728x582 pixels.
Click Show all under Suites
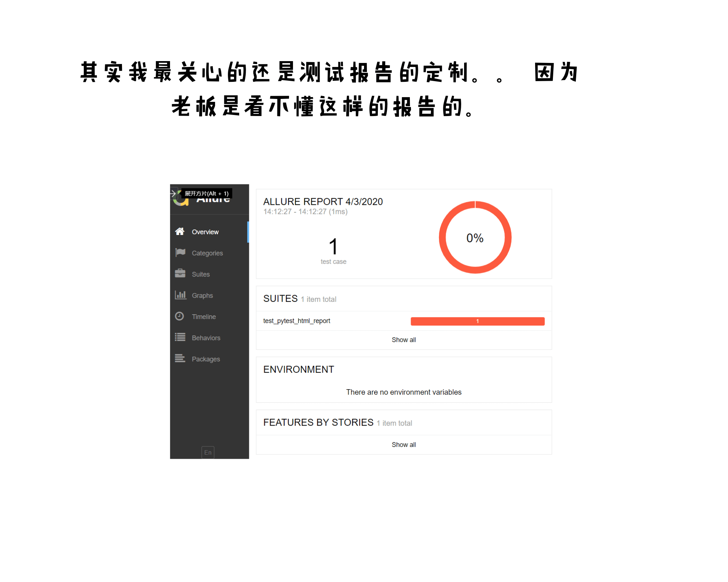point(404,340)
